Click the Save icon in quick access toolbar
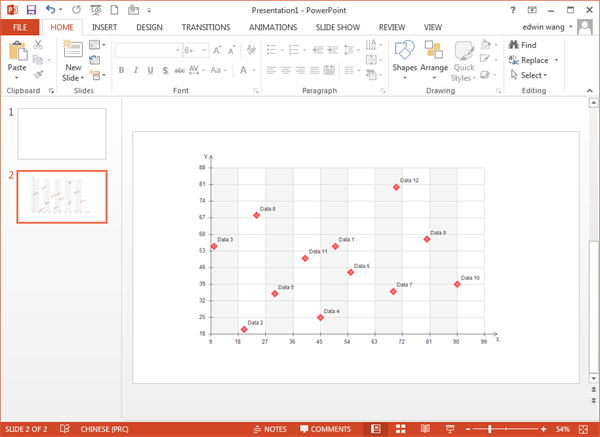 [x=31, y=9]
